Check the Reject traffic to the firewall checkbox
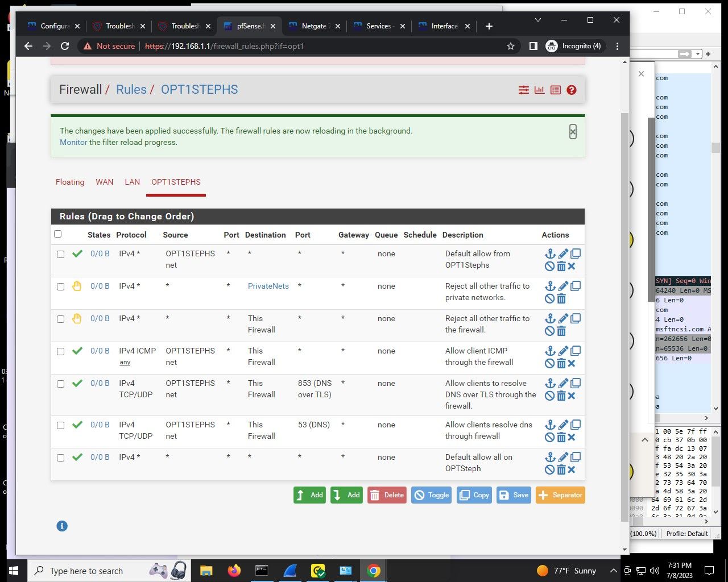Screen dimensions: 728x582 (61, 319)
